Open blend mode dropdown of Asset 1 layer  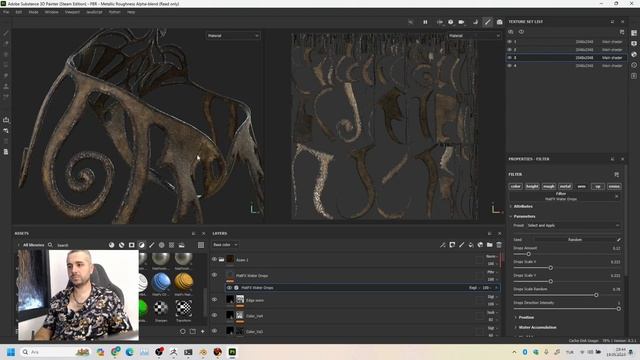[491, 256]
